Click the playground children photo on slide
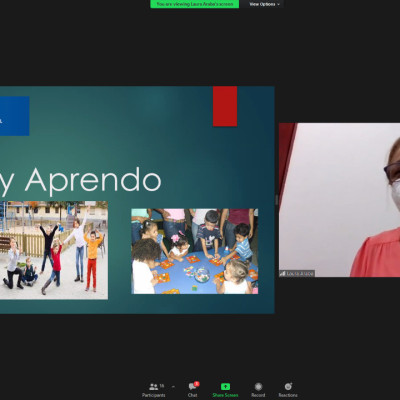Image resolution: width=400 pixels, height=400 pixels. pos(54,250)
